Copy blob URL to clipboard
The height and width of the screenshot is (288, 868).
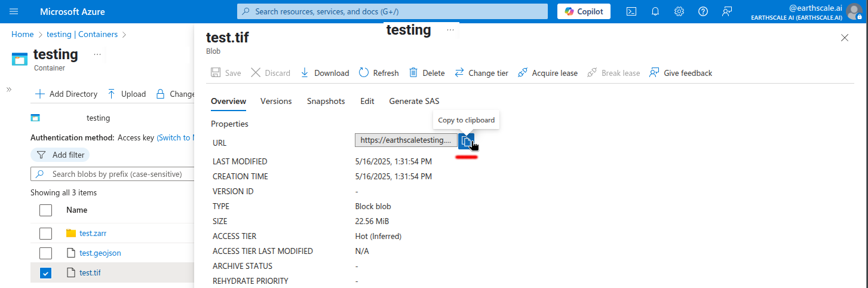466,141
